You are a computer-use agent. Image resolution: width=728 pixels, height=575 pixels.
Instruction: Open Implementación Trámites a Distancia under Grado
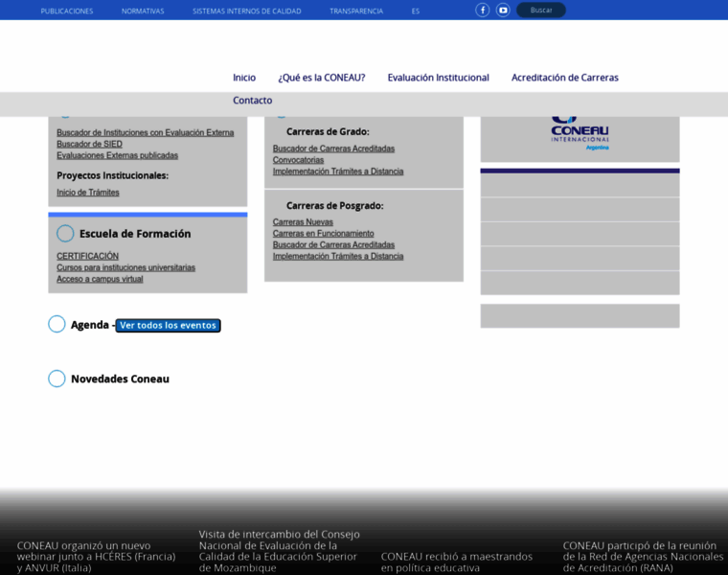pyautogui.click(x=338, y=172)
